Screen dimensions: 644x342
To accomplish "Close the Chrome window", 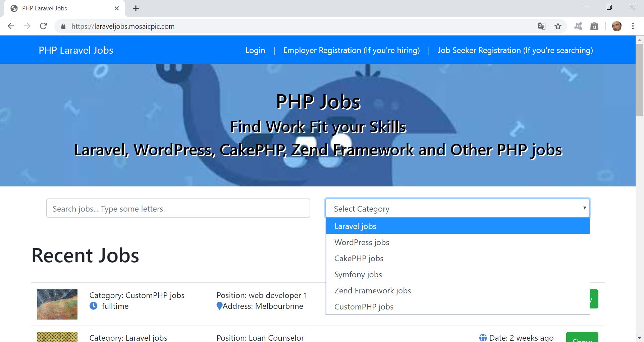I will coord(632,7).
